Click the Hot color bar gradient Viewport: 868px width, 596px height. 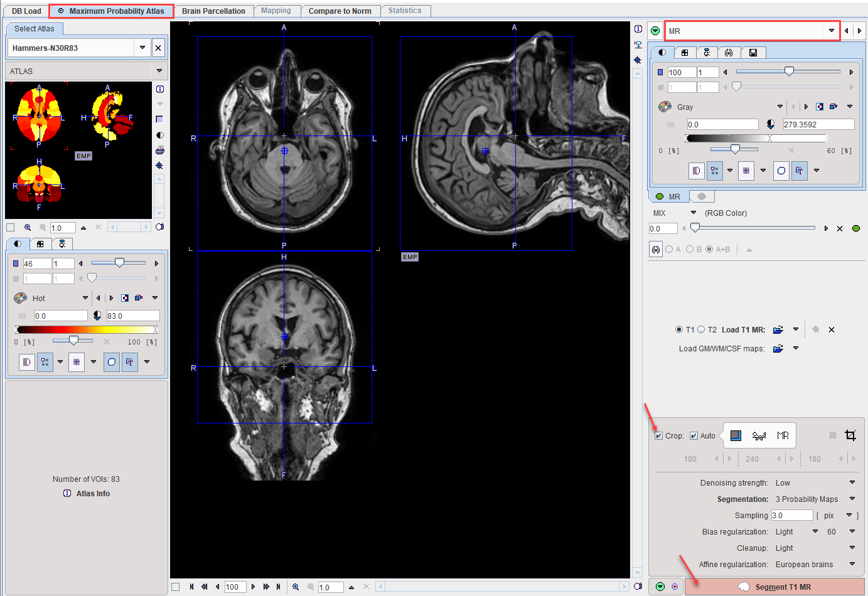87,329
